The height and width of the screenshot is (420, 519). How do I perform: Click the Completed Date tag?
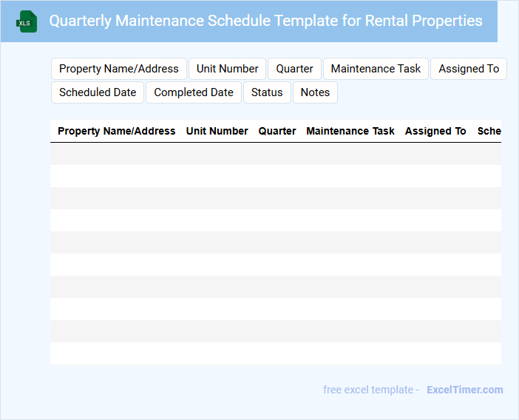point(194,92)
